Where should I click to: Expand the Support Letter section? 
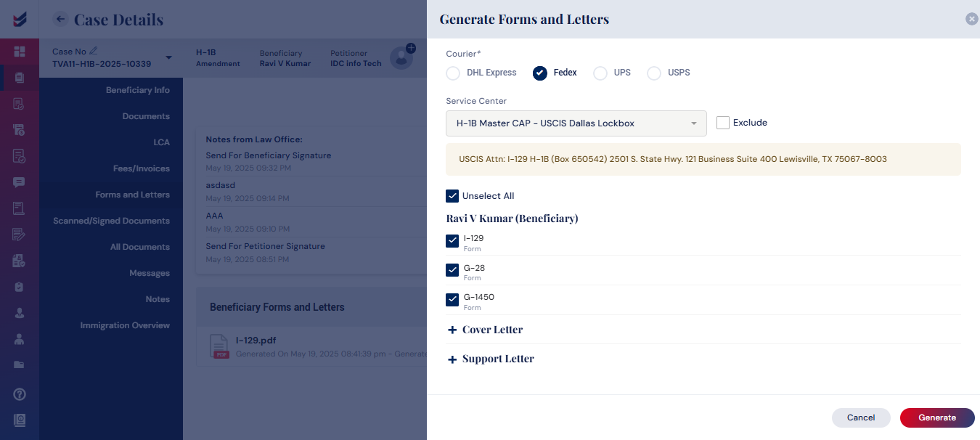(498, 359)
